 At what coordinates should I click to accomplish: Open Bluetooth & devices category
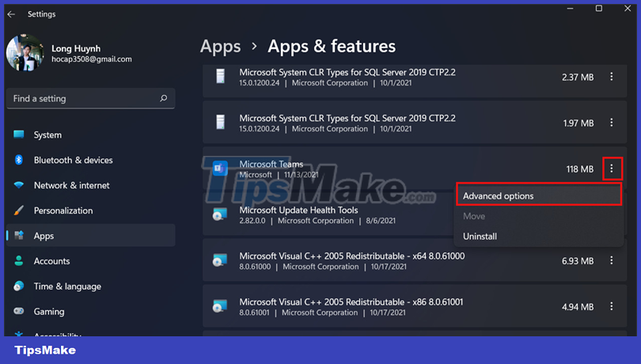[91, 160]
